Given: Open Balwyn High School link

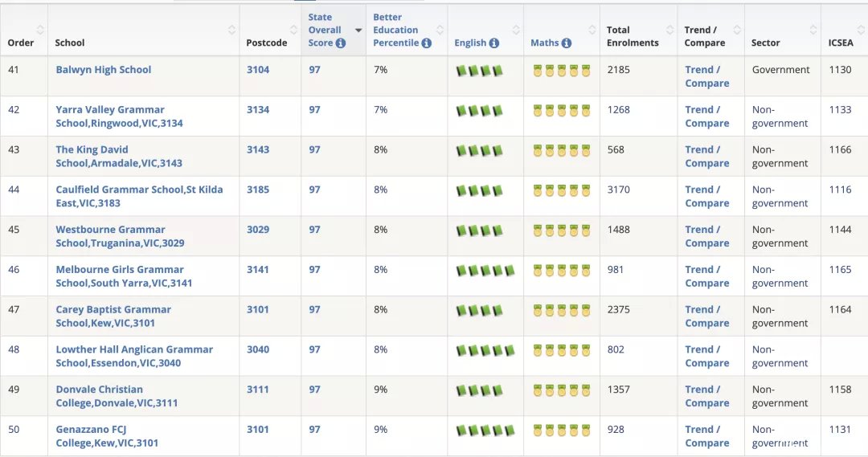Looking at the screenshot, I should pyautogui.click(x=104, y=70).
